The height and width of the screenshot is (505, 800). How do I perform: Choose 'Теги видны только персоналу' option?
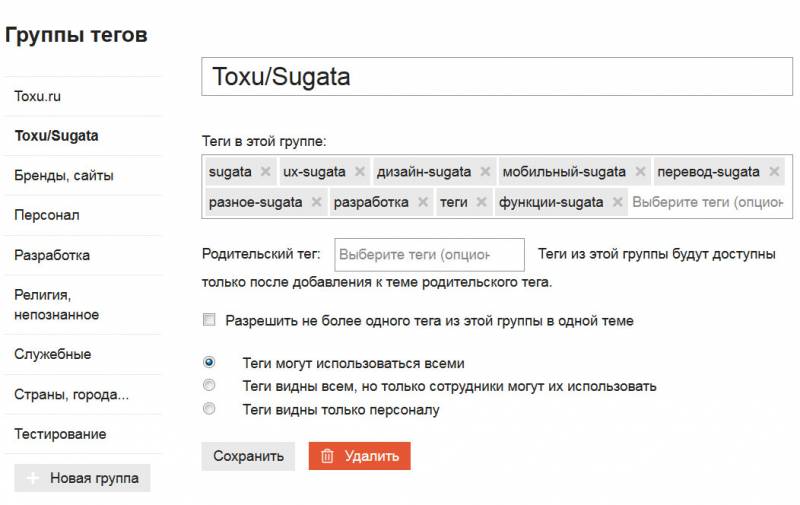(x=209, y=409)
